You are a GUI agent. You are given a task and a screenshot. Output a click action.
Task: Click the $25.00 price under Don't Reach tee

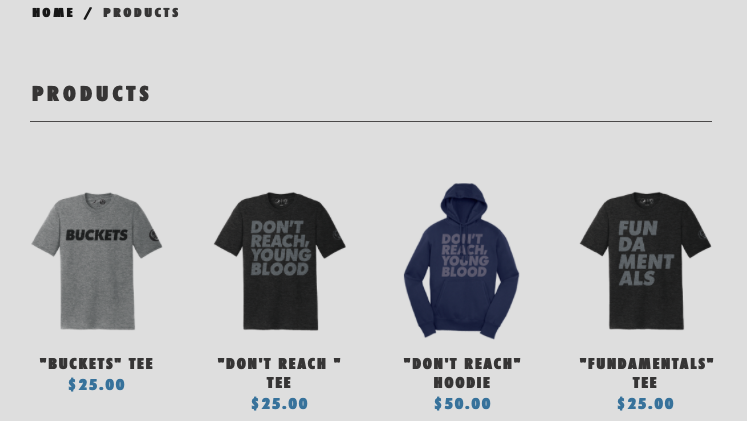[280, 404]
